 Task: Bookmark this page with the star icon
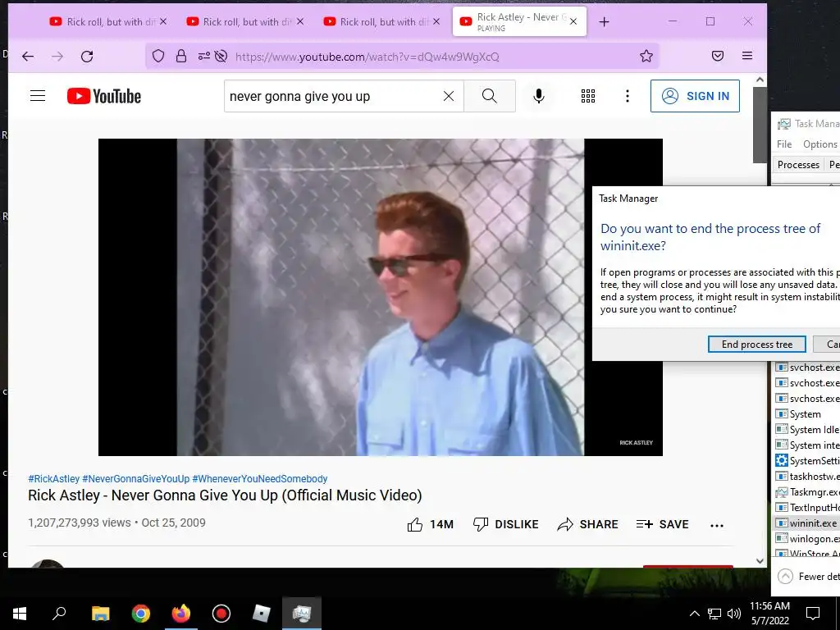646,56
